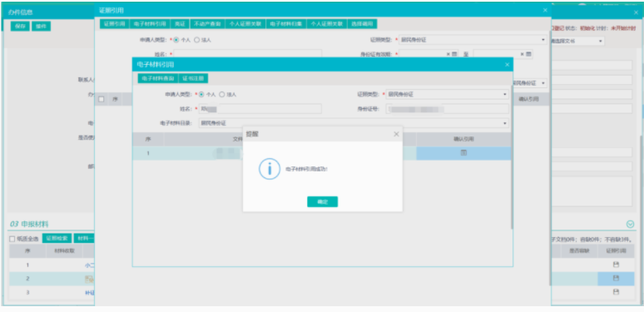Click 证照引用 icon for 申报材料 row 2
Screen dimensions: 644x312
tap(616, 279)
